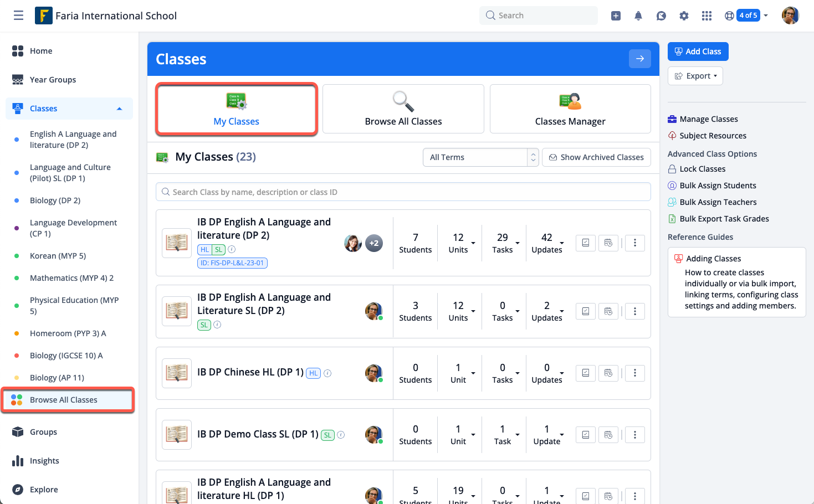The image size is (814, 504).
Task: Click the blue arrow in Classes header
Action: click(639, 59)
